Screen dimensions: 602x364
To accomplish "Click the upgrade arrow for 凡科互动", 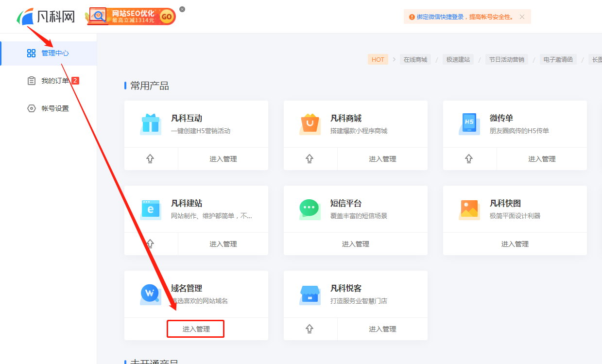I will point(150,159).
